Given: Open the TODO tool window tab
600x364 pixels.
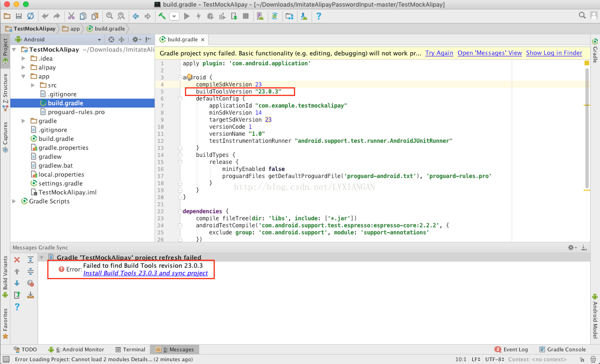Looking at the screenshot, I should (25, 349).
